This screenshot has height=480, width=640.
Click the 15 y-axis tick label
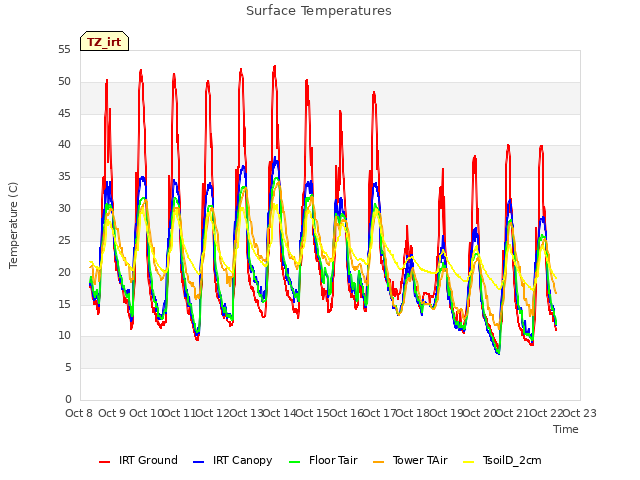tap(64, 304)
